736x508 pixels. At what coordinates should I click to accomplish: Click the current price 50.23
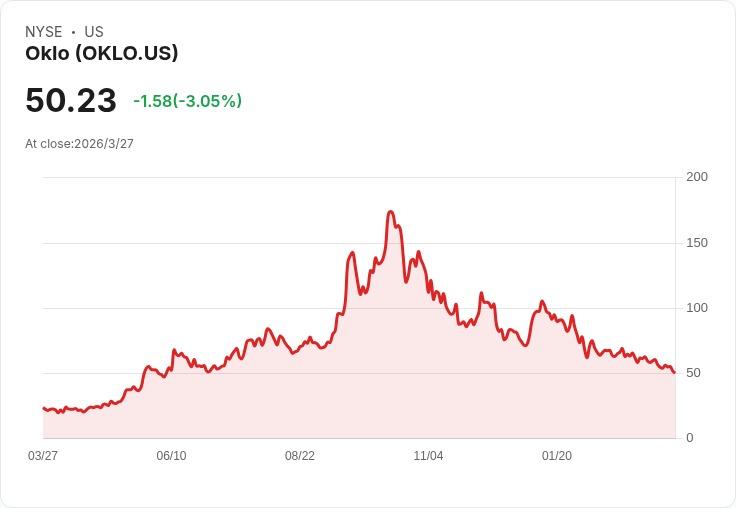(x=71, y=101)
